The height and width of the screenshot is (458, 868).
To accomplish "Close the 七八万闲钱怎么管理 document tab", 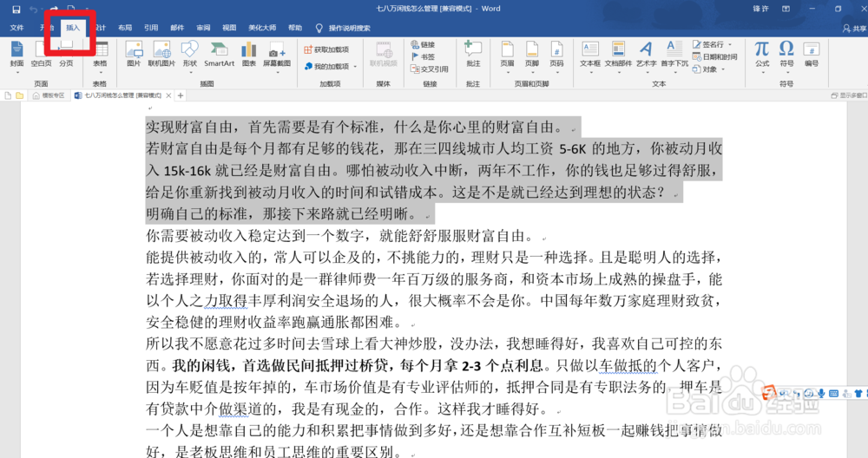I will coord(169,95).
